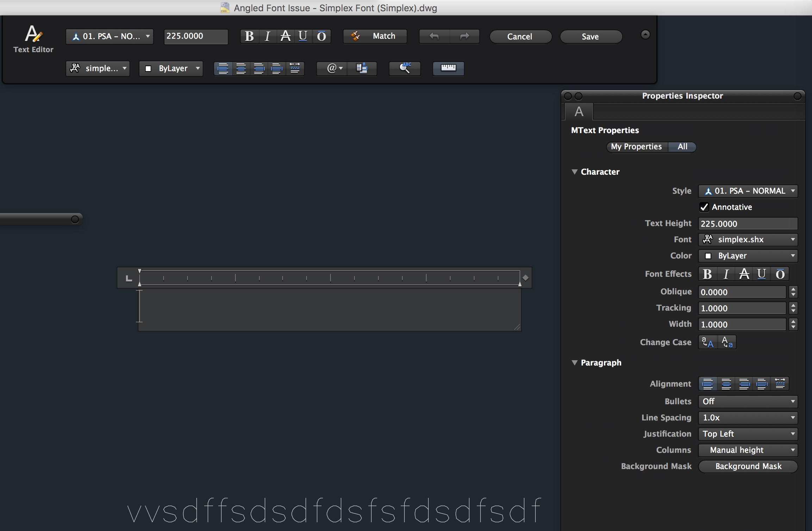Apply overstrike formatting from the top toolbar
The height and width of the screenshot is (531, 812).
click(x=320, y=36)
